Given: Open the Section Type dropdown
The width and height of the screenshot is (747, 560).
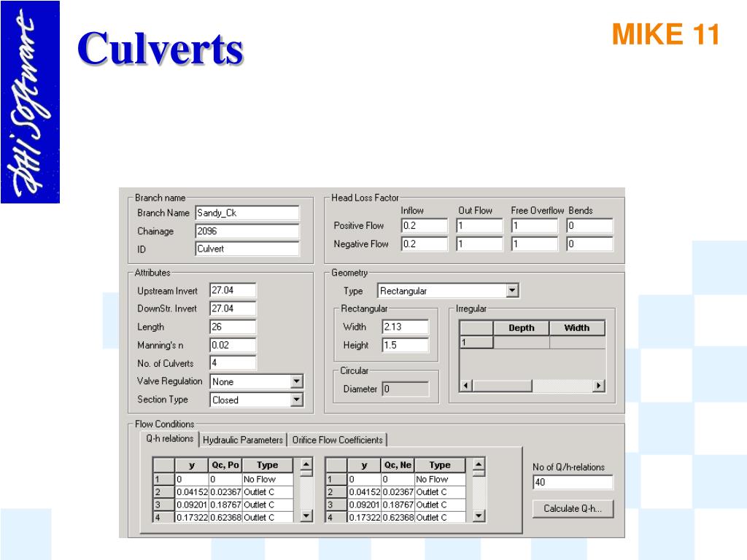Looking at the screenshot, I should click(297, 400).
